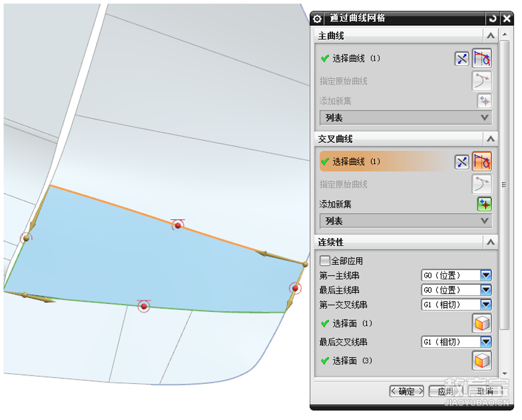Viewport: 522px width, 420px height.
Task: Close the 通过曲线网格 dialog
Action: pyautogui.click(x=507, y=19)
